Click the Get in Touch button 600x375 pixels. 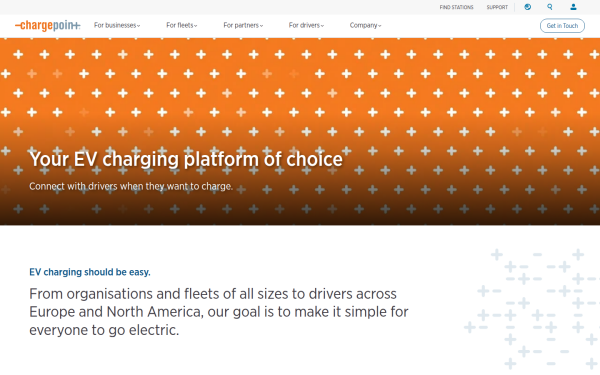click(x=562, y=26)
